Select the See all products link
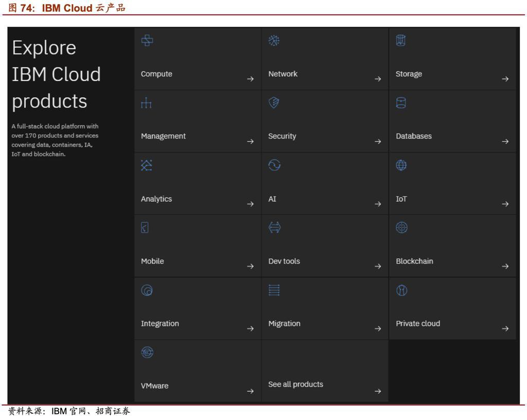Viewport: 527px width, 420px height. pyautogui.click(x=295, y=384)
